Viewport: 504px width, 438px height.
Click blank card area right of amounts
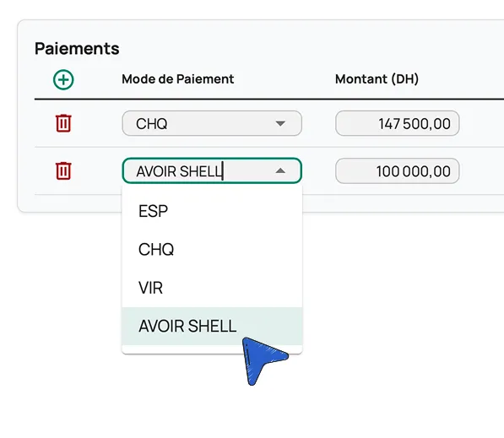(x=481, y=147)
